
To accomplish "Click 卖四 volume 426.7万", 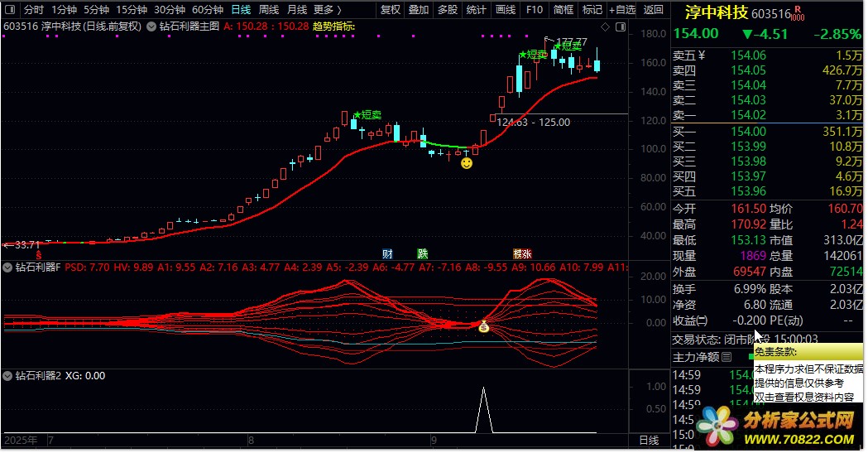I will 842,70.
